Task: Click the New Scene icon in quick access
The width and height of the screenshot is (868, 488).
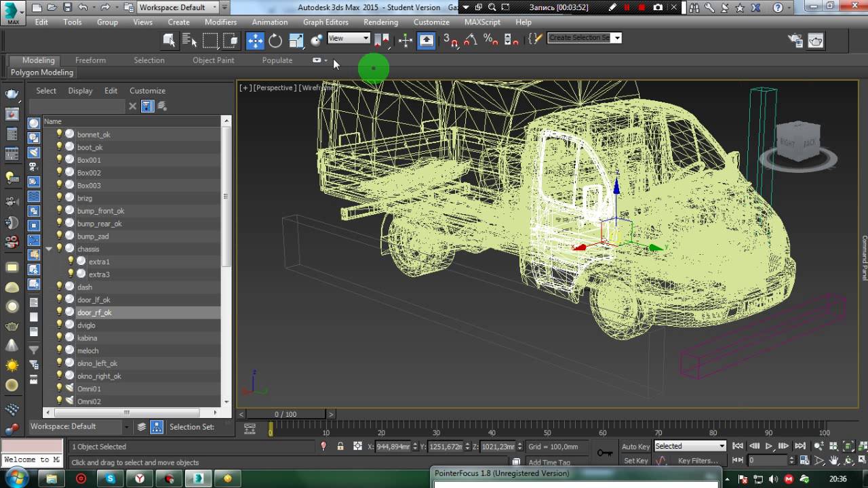Action: tap(37, 7)
